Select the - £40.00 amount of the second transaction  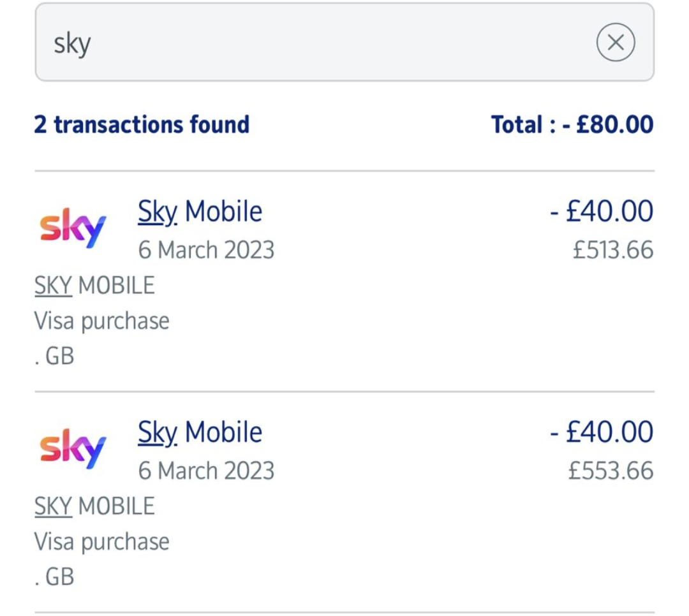pos(602,432)
